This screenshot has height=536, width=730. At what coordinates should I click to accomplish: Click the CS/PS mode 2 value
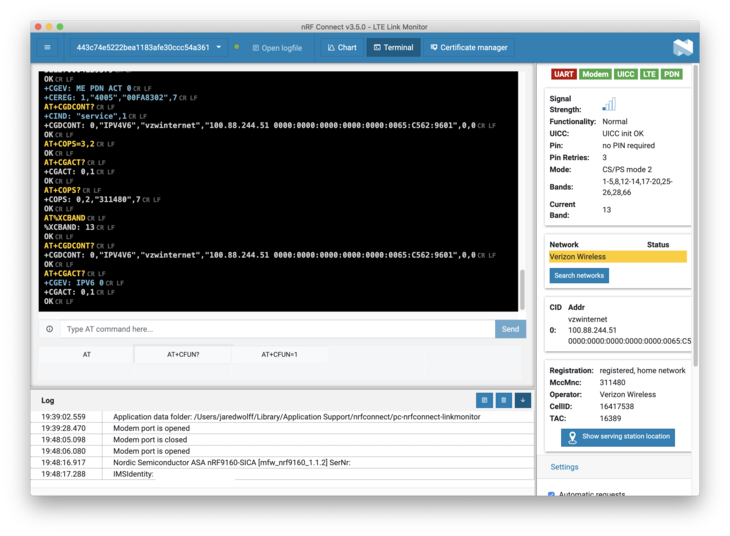[x=627, y=170]
